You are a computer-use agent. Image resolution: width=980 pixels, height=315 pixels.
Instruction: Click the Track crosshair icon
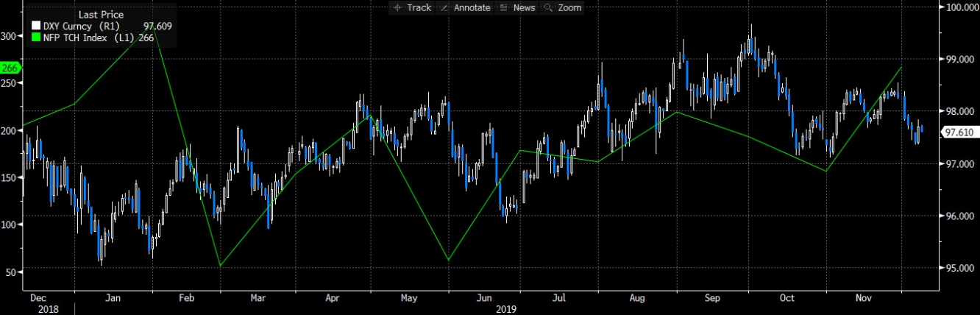point(399,7)
